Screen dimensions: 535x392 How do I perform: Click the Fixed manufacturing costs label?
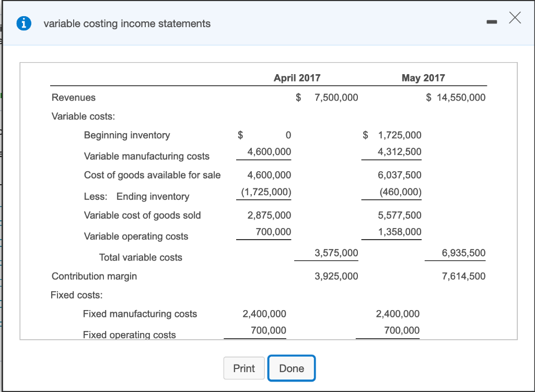140,314
